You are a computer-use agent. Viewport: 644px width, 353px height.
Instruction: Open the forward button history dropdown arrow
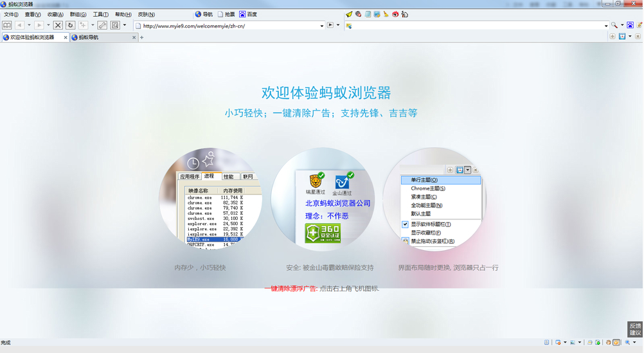48,26
